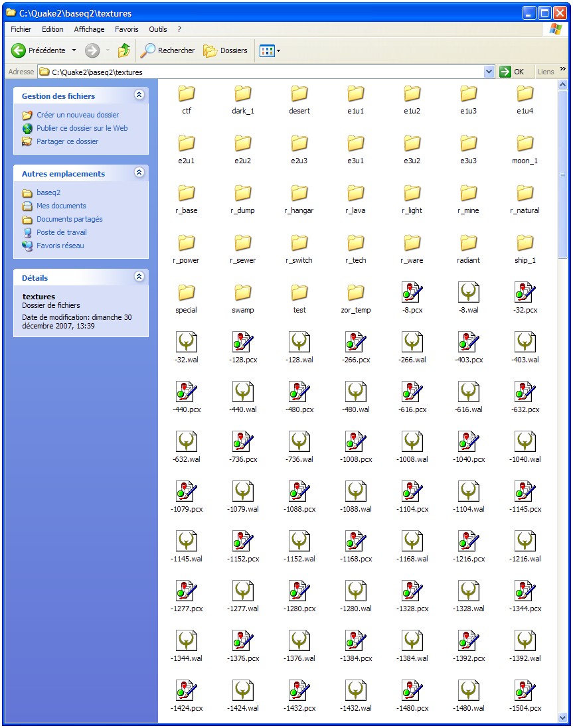The height and width of the screenshot is (728, 573).
Task: Select the -1104.wal texture file
Action: (x=469, y=491)
